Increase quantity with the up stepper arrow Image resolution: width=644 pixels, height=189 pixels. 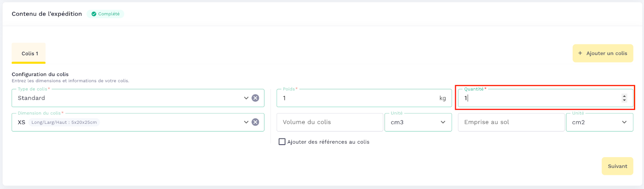click(x=624, y=96)
